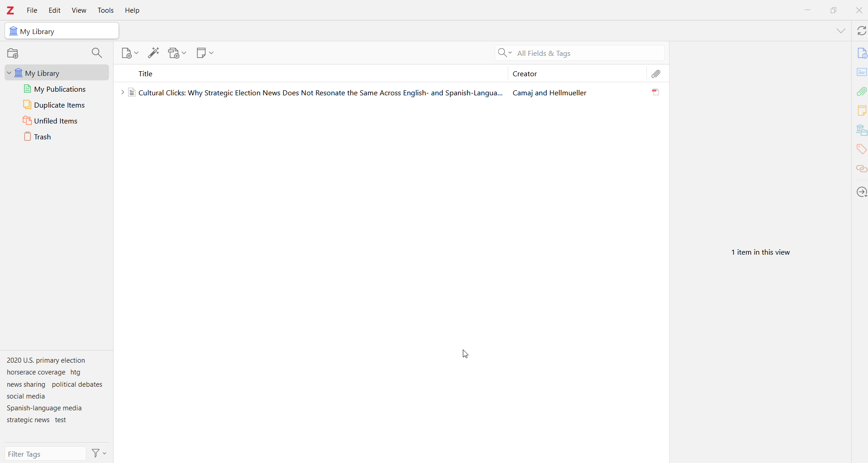Click the Camaj and Hellmueller creator cell
Screen dimensions: 868x463
550,93
